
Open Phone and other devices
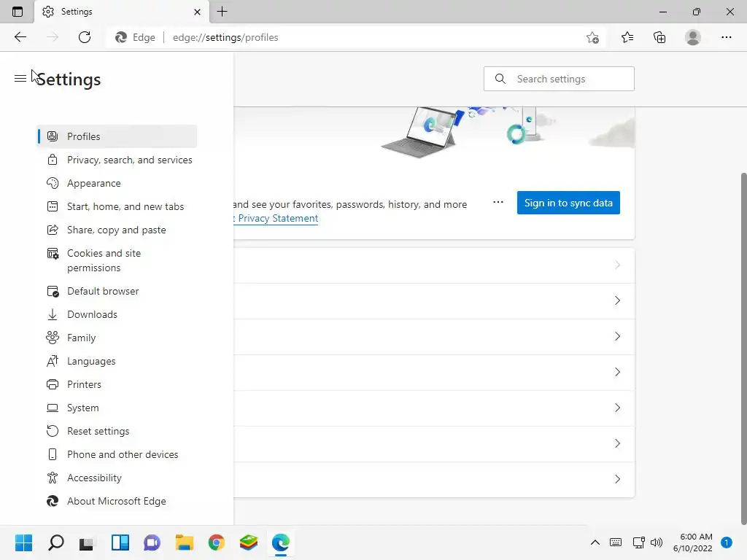tap(117, 454)
